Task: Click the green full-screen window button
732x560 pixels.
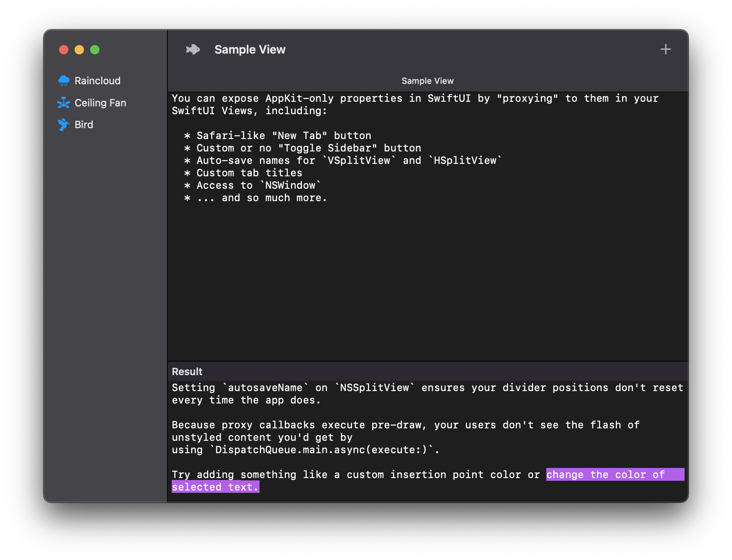Action: 95,50
